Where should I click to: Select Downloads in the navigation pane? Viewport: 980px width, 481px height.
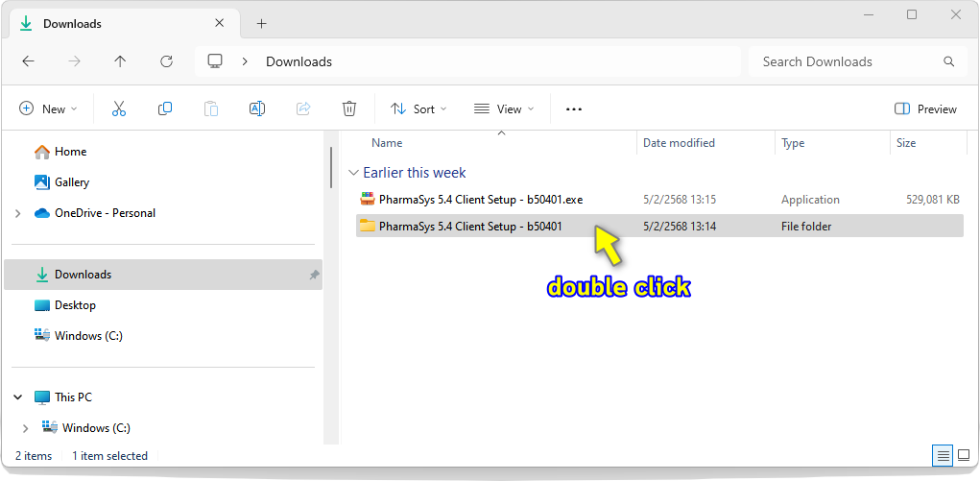[163, 275]
